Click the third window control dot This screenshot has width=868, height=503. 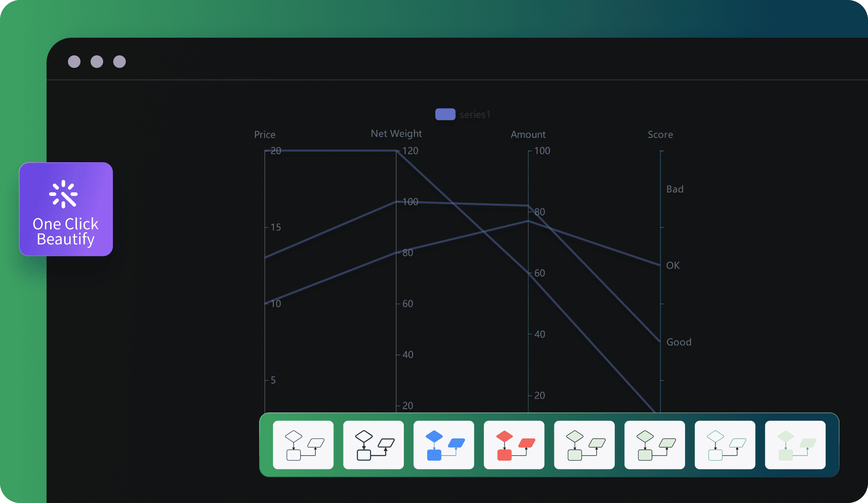(120, 62)
